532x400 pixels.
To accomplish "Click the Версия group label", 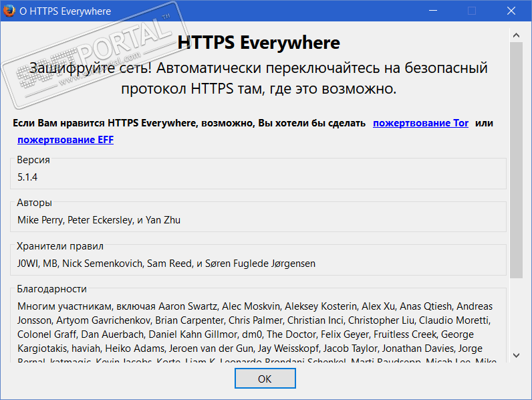I will [33, 160].
